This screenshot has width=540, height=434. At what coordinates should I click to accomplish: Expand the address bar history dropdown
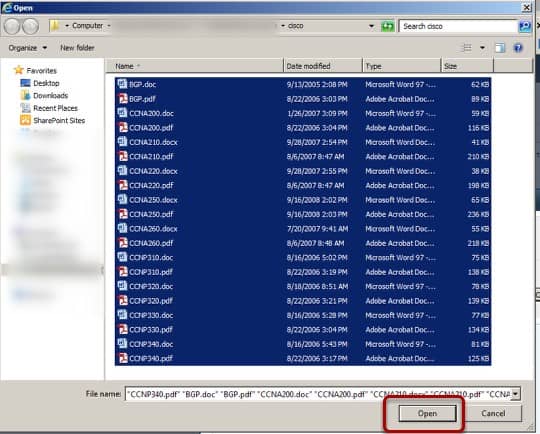click(371, 26)
